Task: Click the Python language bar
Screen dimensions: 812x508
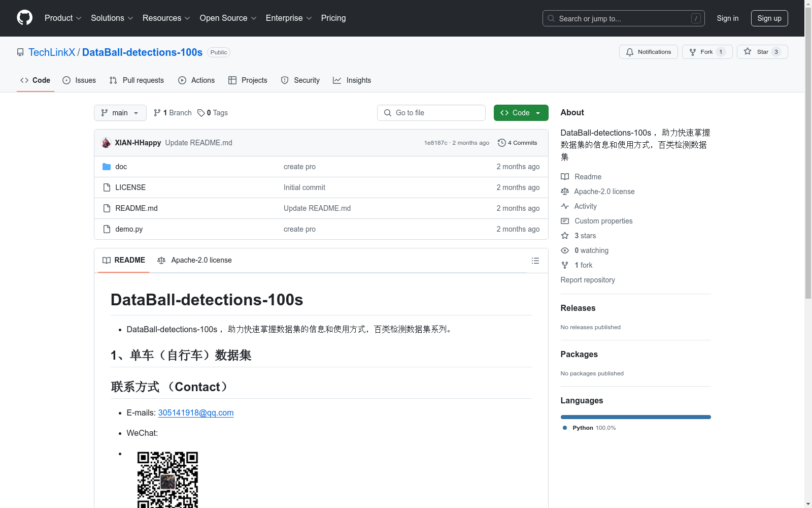Action: 636,417
